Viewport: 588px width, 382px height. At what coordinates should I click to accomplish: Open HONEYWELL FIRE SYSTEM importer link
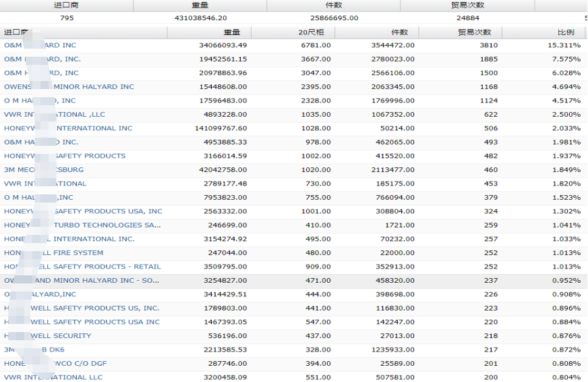[54, 253]
